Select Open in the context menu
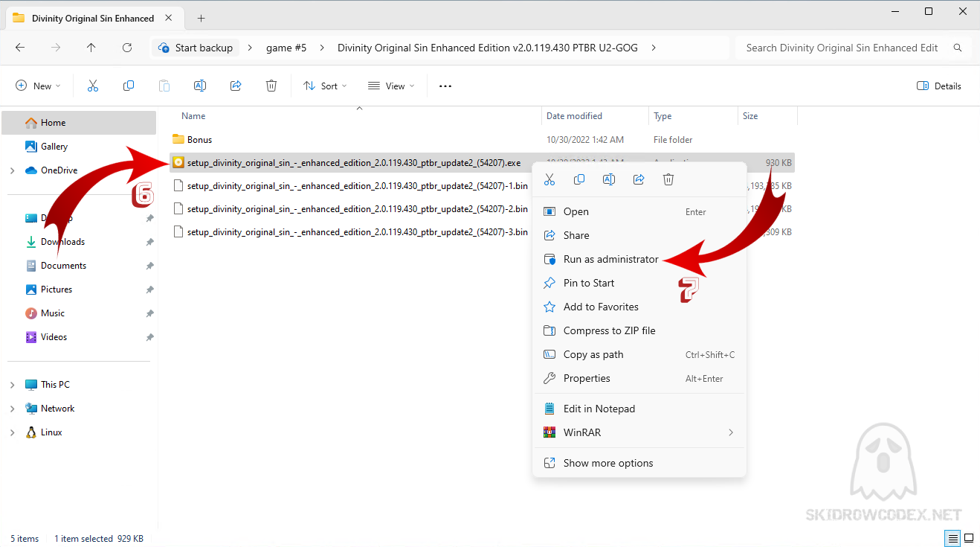 pyautogui.click(x=639, y=211)
